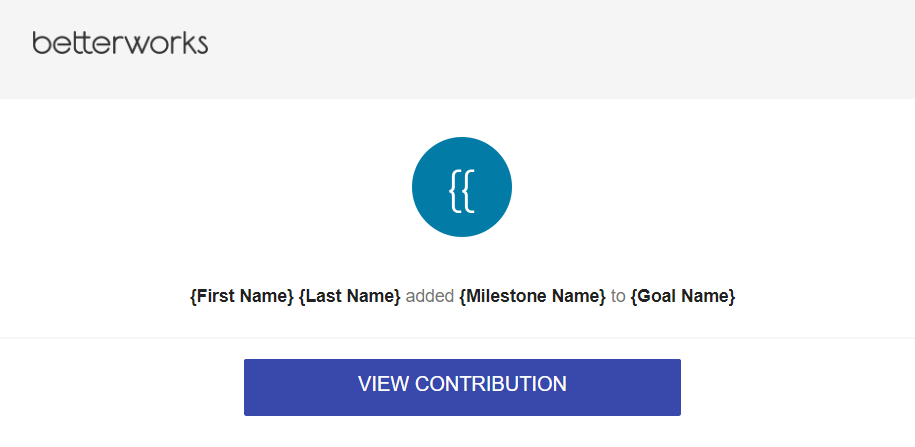Open the {Milestone Name} placeholder link
Viewport: 915px width, 447px height.
click(x=533, y=296)
